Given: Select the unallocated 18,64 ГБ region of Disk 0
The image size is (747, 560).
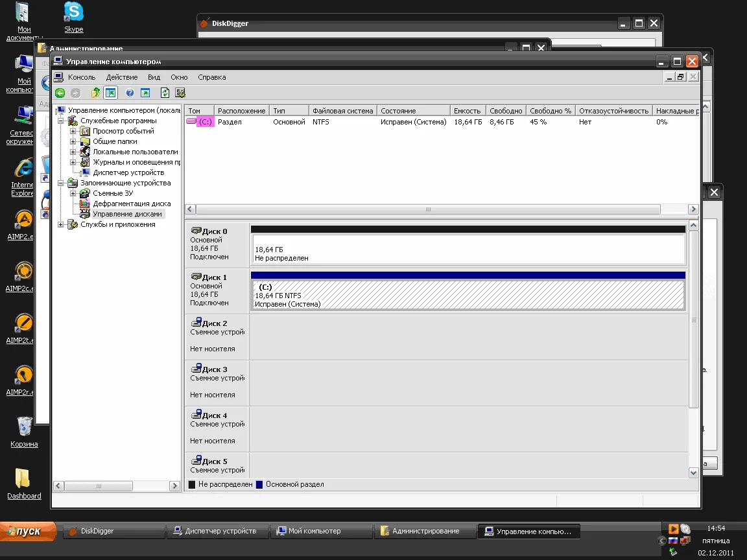Looking at the screenshot, I should click(468, 249).
